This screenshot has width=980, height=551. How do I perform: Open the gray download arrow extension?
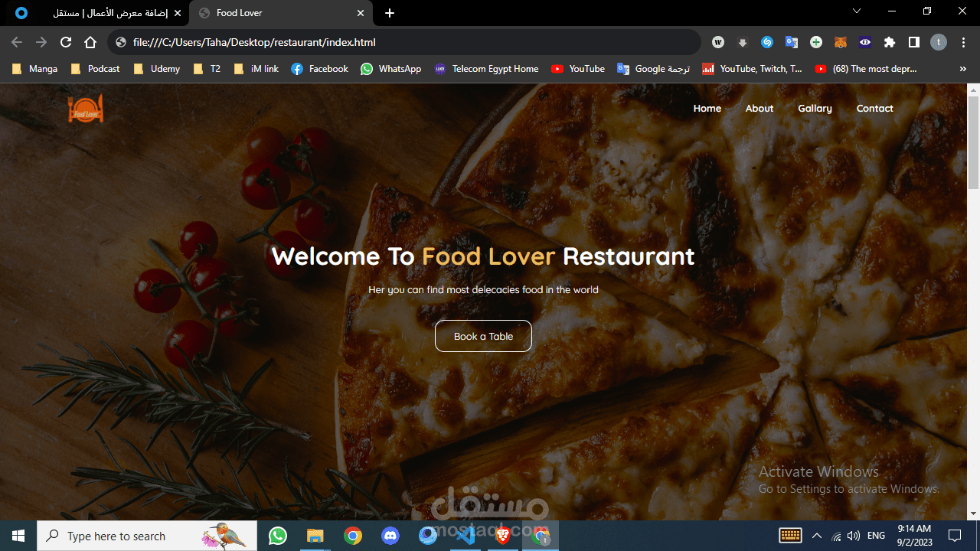(x=742, y=42)
